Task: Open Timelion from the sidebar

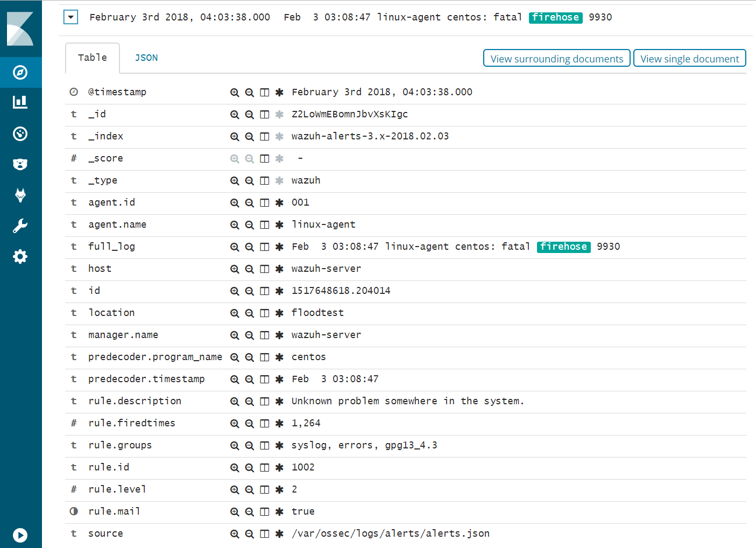Action: click(x=20, y=164)
